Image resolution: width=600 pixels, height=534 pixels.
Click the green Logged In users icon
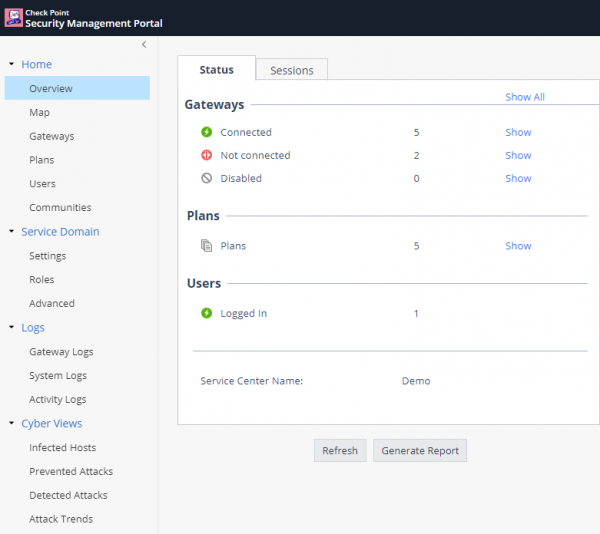click(x=207, y=314)
